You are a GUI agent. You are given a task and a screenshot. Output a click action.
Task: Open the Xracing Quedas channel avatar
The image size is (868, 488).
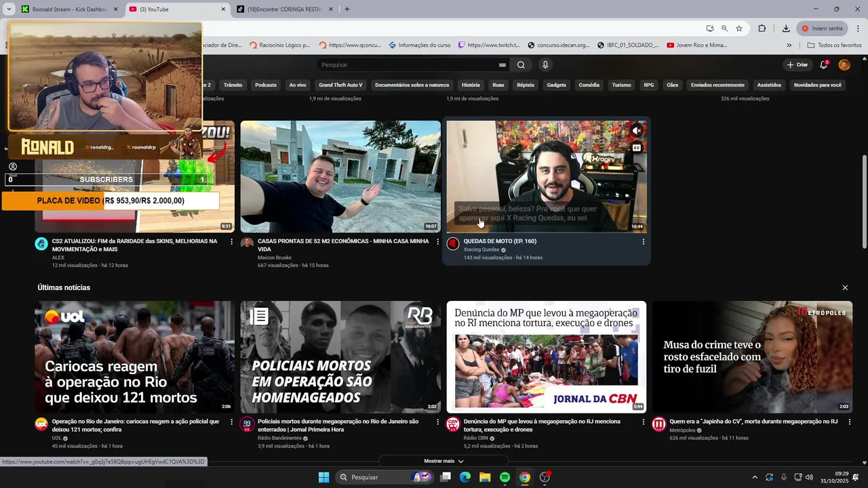(x=453, y=243)
